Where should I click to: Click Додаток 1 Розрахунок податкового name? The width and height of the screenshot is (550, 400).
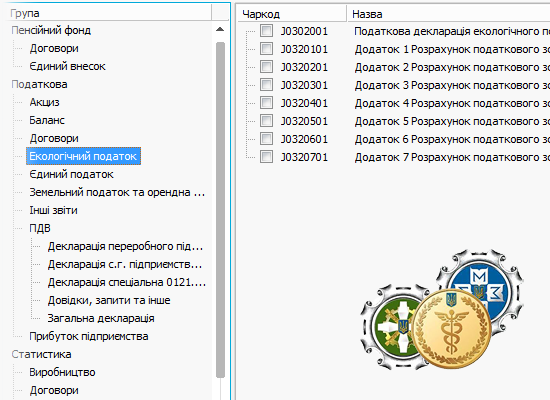452,49
